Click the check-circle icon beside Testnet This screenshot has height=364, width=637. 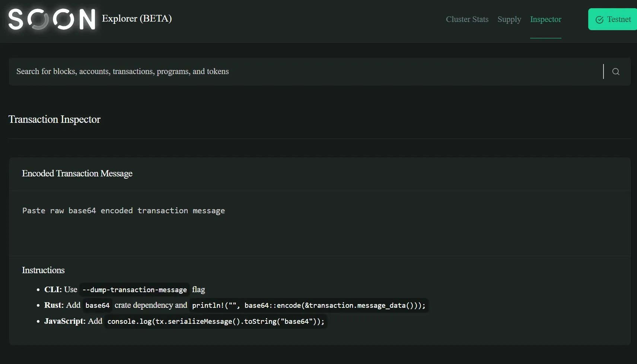(599, 20)
